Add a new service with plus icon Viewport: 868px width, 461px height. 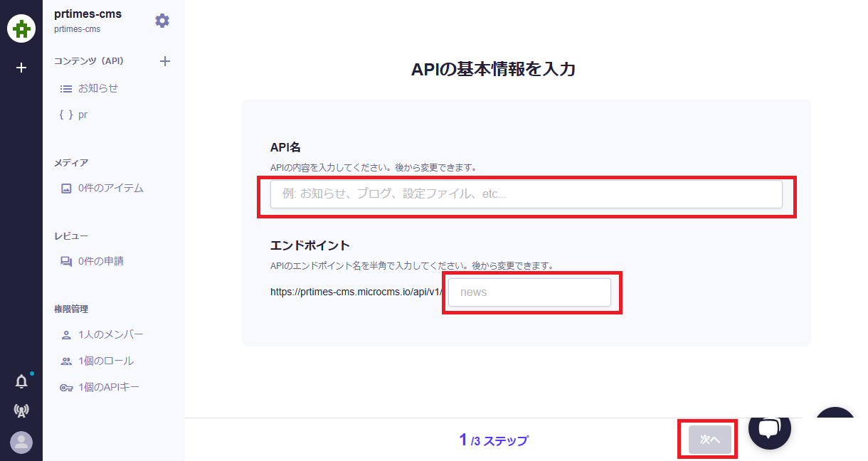(x=21, y=68)
